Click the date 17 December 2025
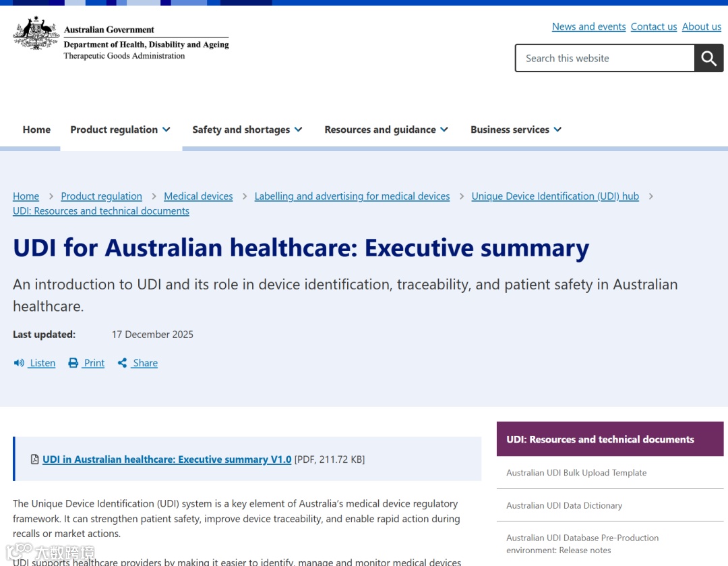This screenshot has width=728, height=566. [152, 335]
